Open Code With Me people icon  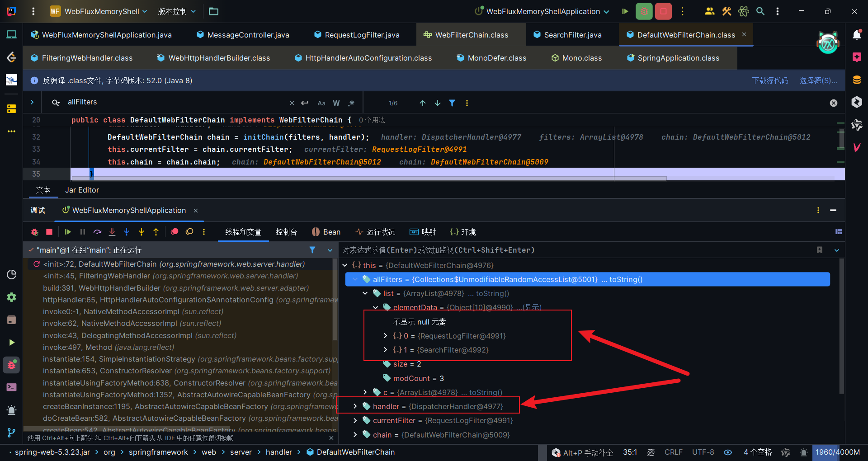pos(709,11)
